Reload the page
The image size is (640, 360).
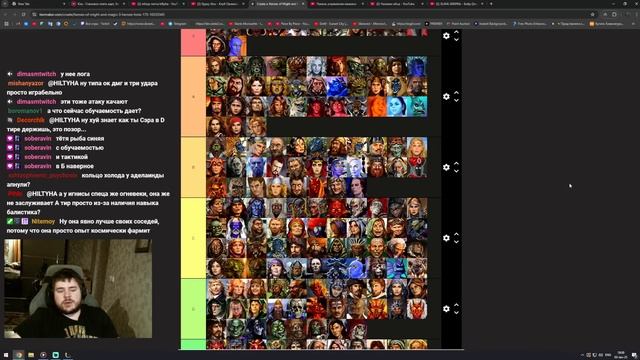(x=24, y=14)
